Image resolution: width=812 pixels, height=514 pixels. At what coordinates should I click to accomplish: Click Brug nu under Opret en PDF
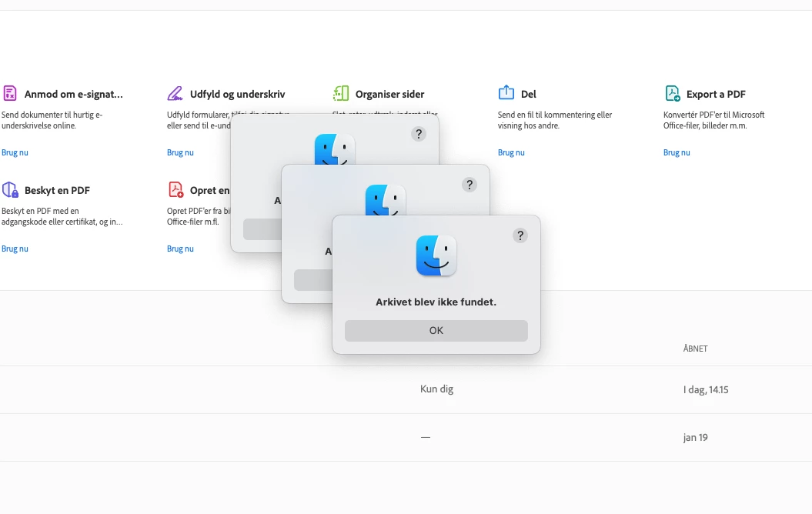[x=180, y=249]
